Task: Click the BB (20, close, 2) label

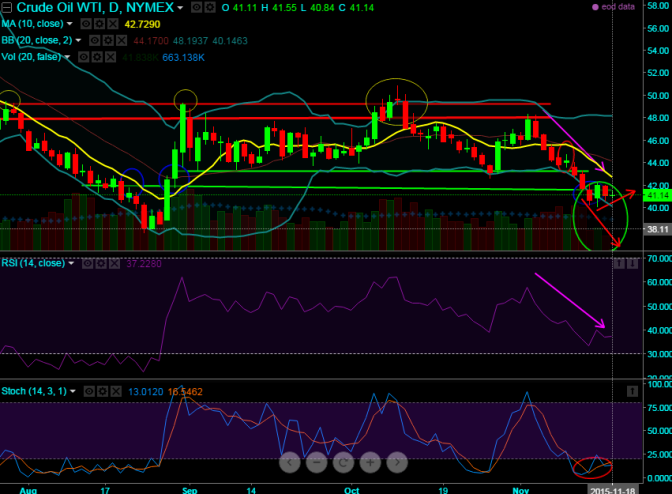Action: tap(37, 41)
